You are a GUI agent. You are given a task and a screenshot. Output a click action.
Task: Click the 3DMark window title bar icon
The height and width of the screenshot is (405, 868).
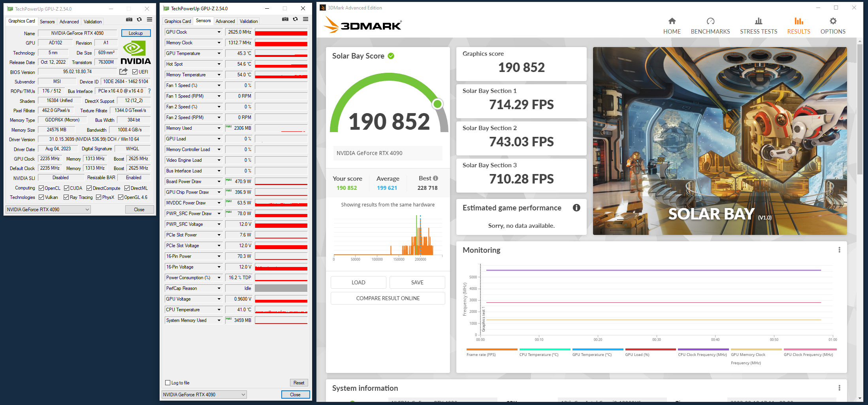coord(322,8)
